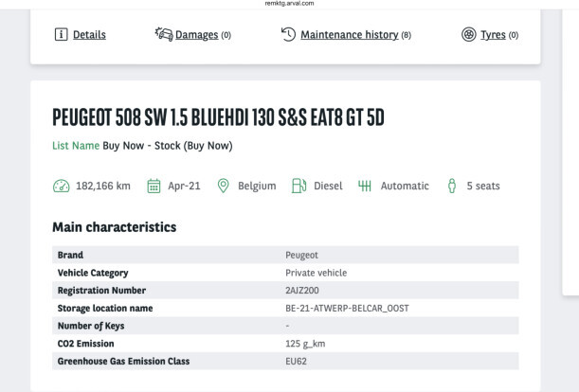Open the Damages link
This screenshot has height=392, width=579.
pos(196,35)
